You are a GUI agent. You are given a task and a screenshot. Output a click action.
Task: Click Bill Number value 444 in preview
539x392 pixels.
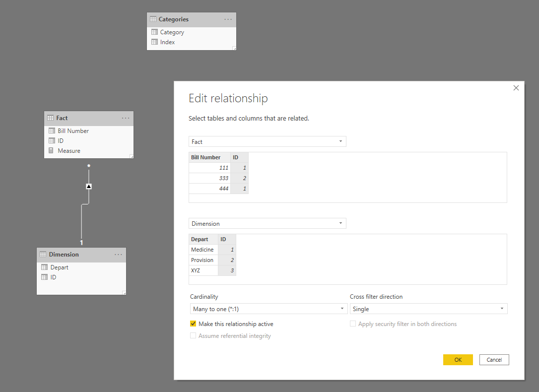(x=209, y=188)
